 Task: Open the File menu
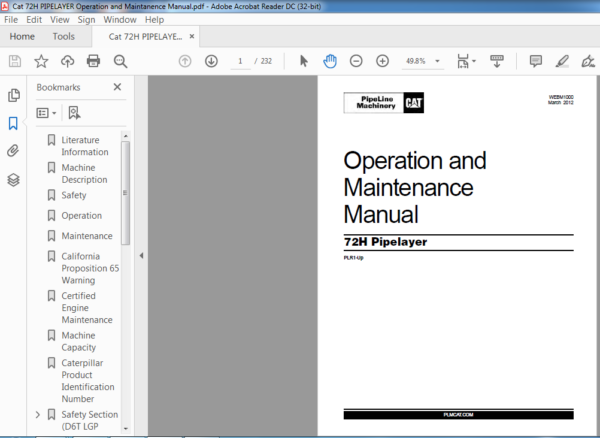click(11, 20)
